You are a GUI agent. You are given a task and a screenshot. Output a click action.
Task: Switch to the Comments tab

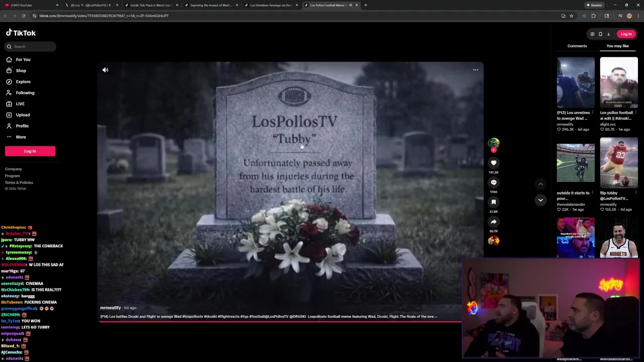click(x=577, y=46)
